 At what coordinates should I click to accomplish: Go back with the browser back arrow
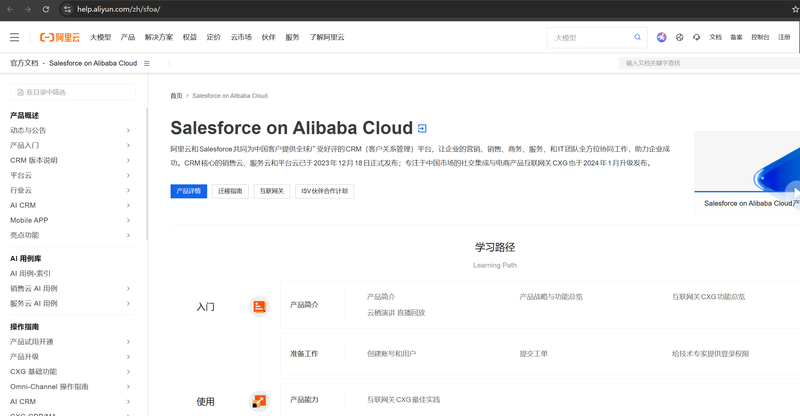(10, 9)
